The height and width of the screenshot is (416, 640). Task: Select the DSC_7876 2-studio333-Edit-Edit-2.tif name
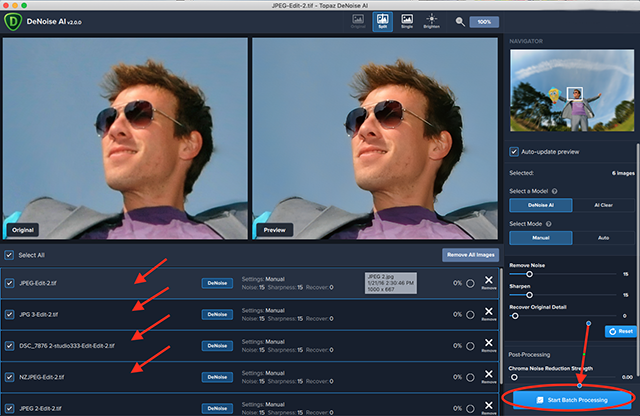(67, 346)
